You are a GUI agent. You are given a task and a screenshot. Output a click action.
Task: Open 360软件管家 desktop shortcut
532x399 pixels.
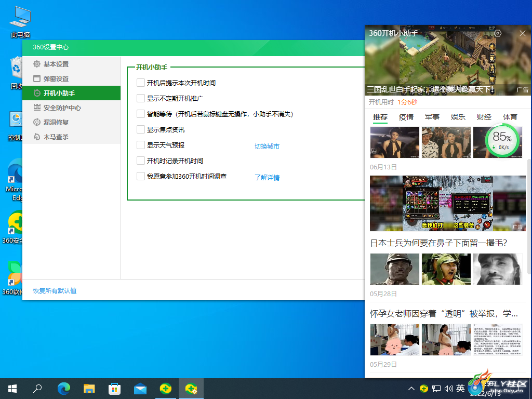(x=14, y=278)
